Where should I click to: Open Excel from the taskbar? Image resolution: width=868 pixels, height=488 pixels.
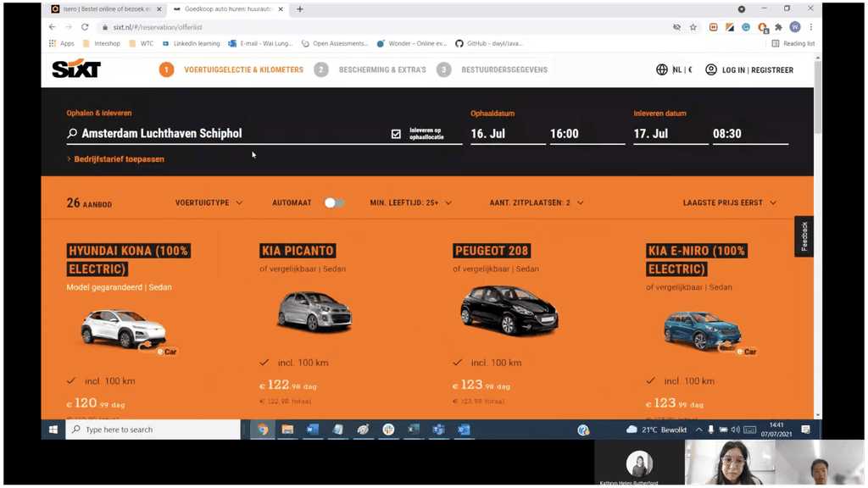point(414,430)
